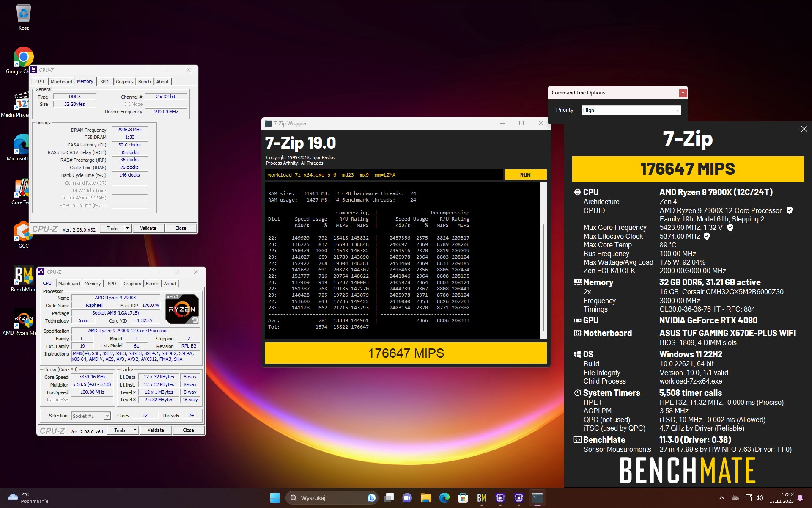This screenshot has width=812, height=508.
Task: Open About tab in upper CPU-Z window
Action: click(162, 82)
